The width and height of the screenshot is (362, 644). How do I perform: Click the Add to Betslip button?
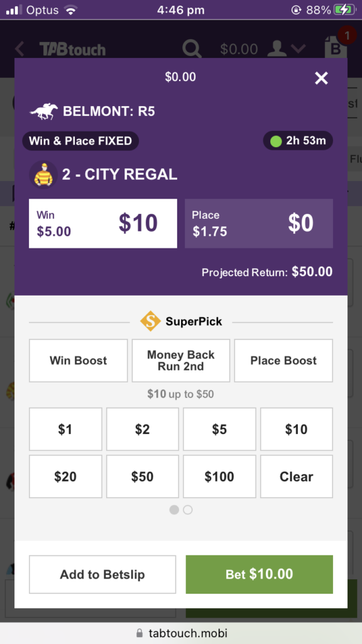click(x=102, y=574)
